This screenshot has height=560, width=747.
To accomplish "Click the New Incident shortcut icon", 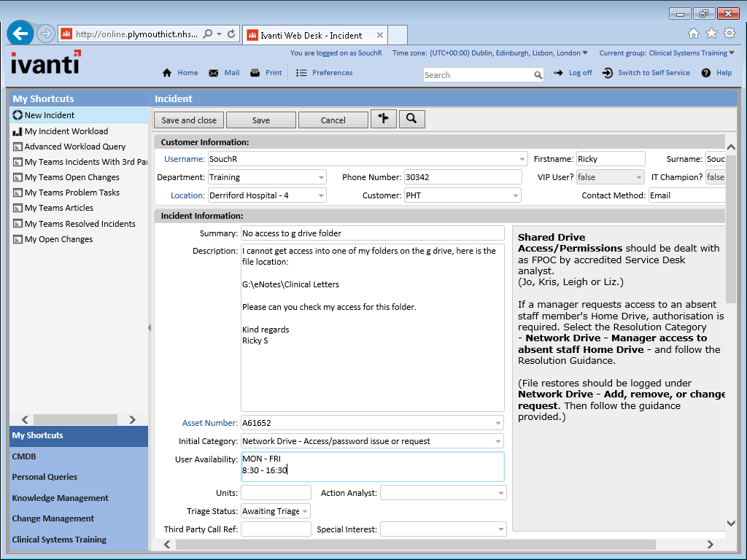I will point(18,115).
